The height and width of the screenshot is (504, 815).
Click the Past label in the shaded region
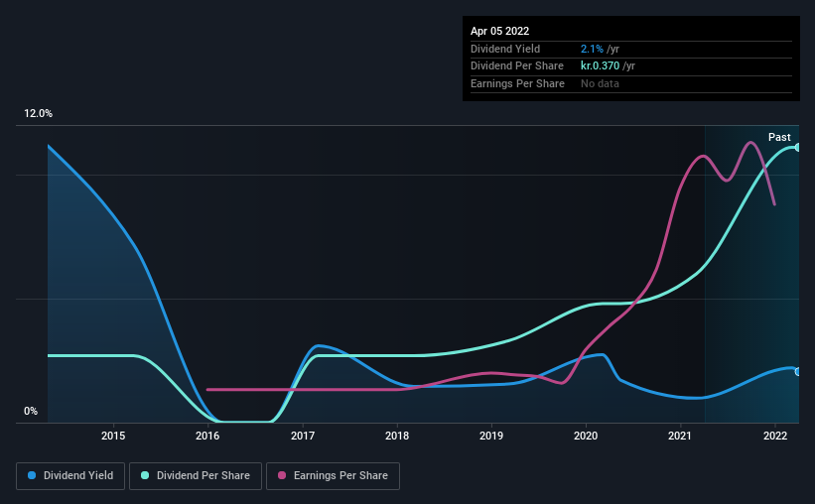779,137
